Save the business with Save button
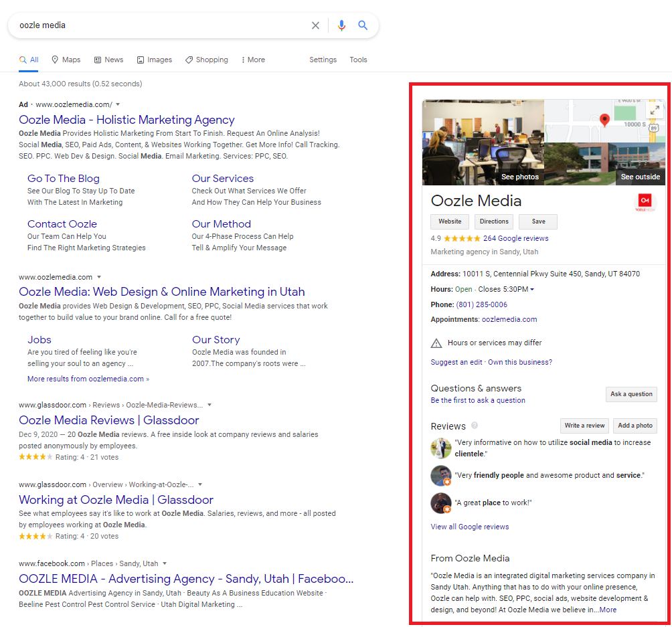The height and width of the screenshot is (627, 672). pyautogui.click(x=538, y=221)
